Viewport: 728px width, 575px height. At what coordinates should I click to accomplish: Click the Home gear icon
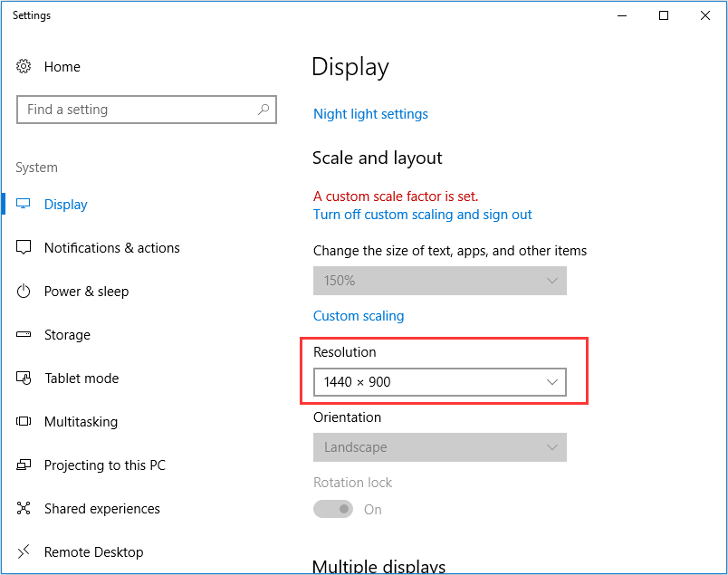pos(24,66)
